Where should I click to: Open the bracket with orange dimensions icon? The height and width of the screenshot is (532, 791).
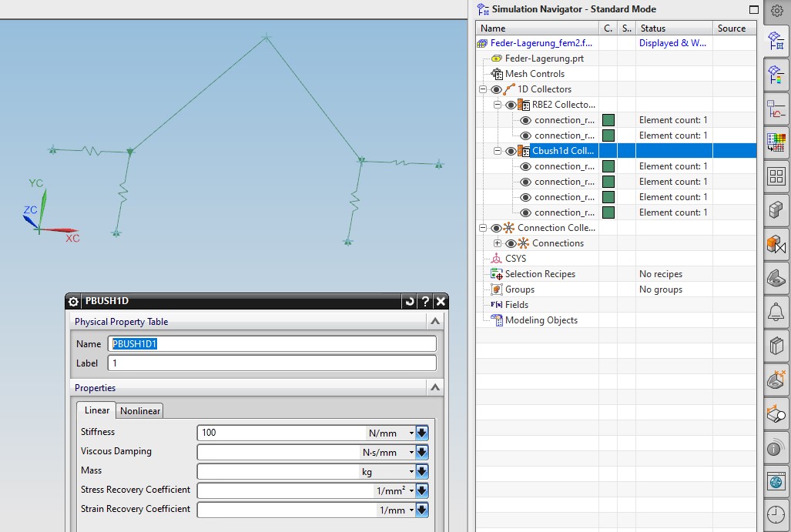tap(776, 380)
